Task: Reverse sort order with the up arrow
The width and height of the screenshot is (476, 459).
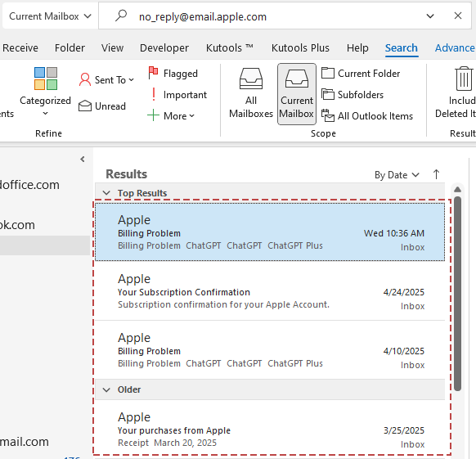Action: point(436,174)
